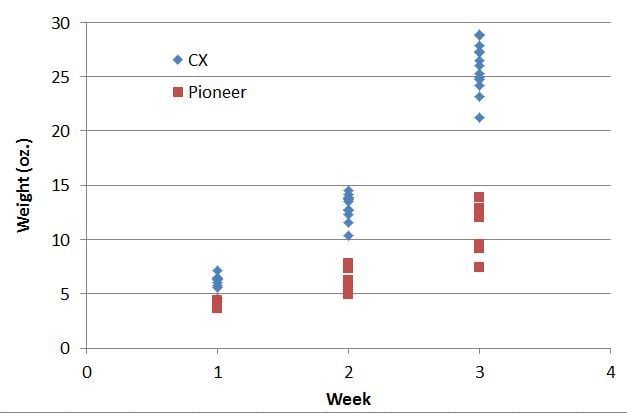This screenshot has height=413, width=627.
Task: Pick the lowest Pioneer square at week 3
Action: (x=479, y=267)
